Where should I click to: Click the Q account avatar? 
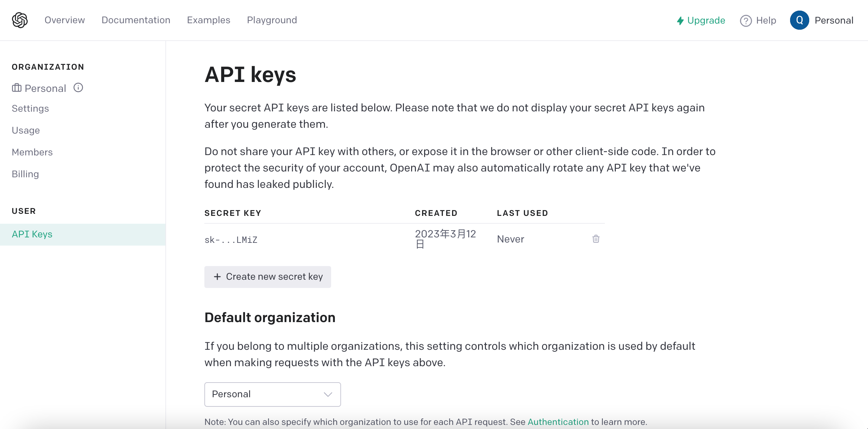point(799,20)
